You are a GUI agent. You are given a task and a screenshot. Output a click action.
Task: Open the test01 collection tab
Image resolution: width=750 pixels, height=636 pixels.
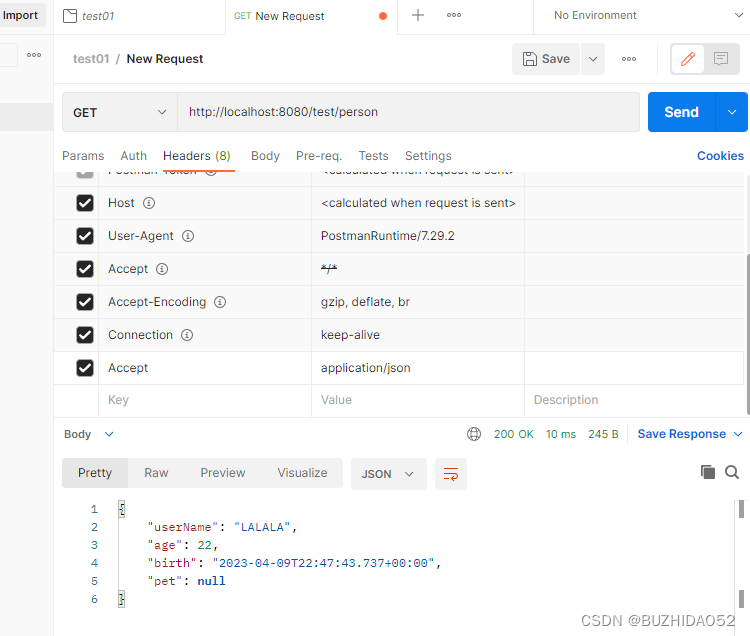(x=139, y=16)
